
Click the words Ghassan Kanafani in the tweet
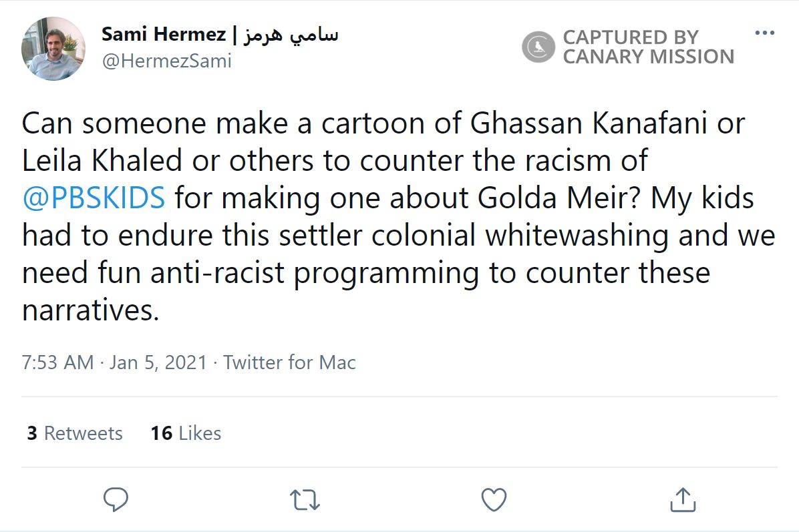pos(588,123)
